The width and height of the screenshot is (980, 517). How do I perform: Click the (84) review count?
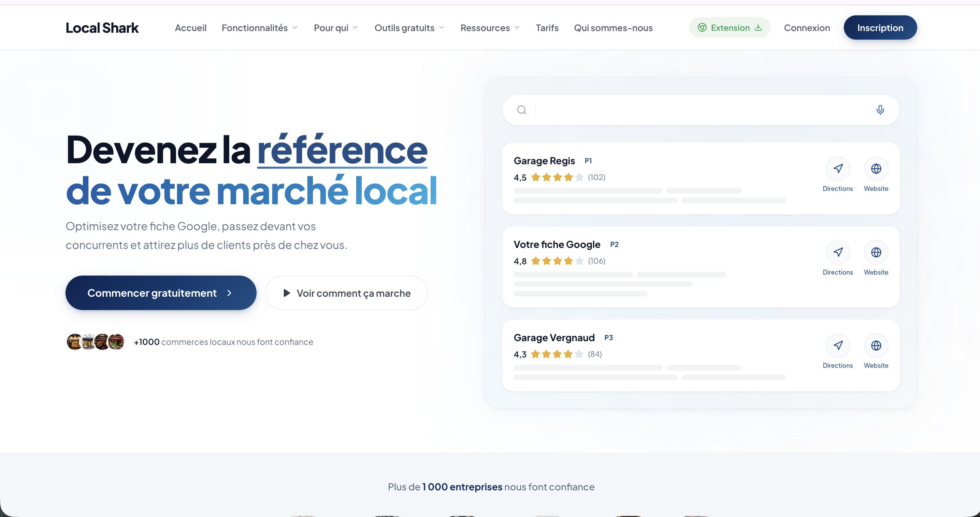595,354
